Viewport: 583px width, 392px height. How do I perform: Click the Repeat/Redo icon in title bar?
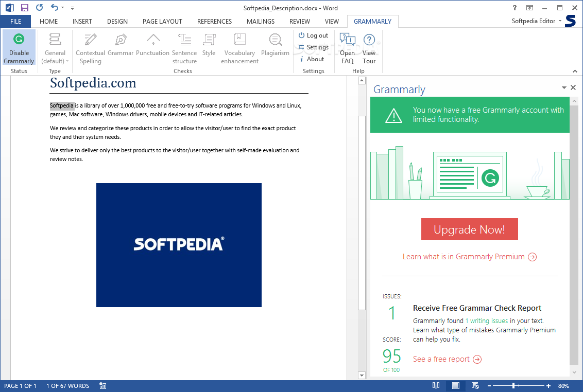click(x=40, y=7)
